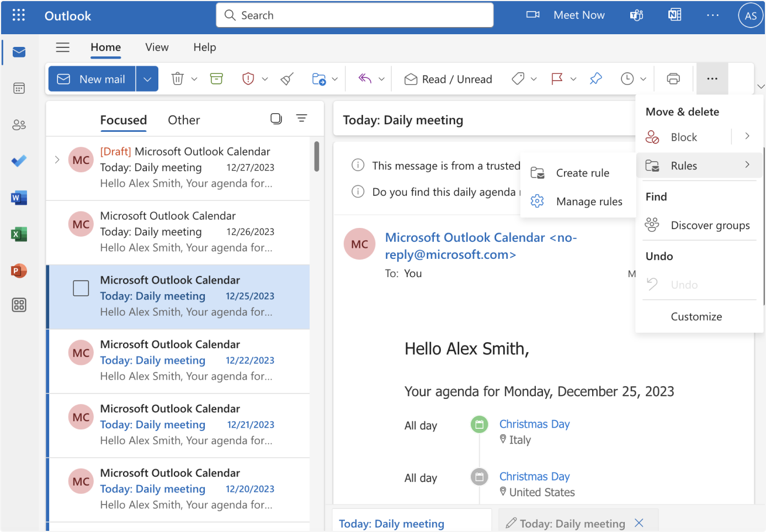Open Excel from the left sidebar

(x=19, y=234)
